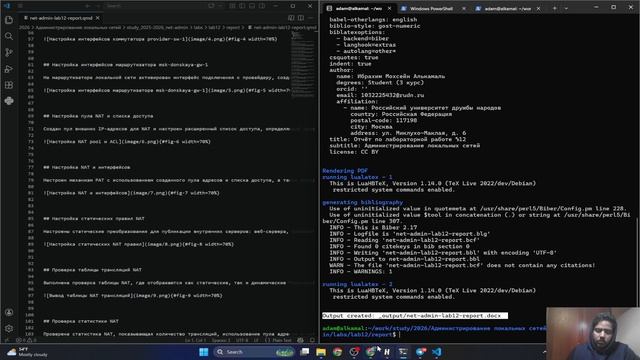Switch to the Windows PowerShell tab
Image resolution: width=640 pixels, height=360 pixels.
[431, 8]
